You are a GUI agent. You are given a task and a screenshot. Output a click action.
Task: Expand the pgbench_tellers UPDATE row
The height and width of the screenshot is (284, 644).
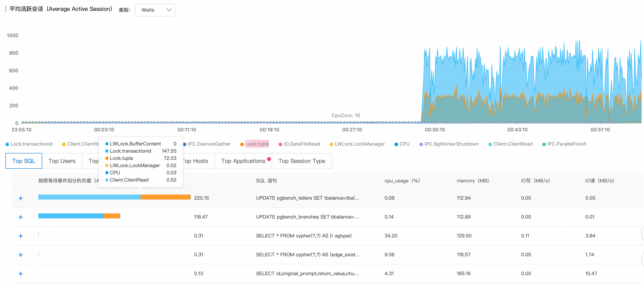(21, 198)
